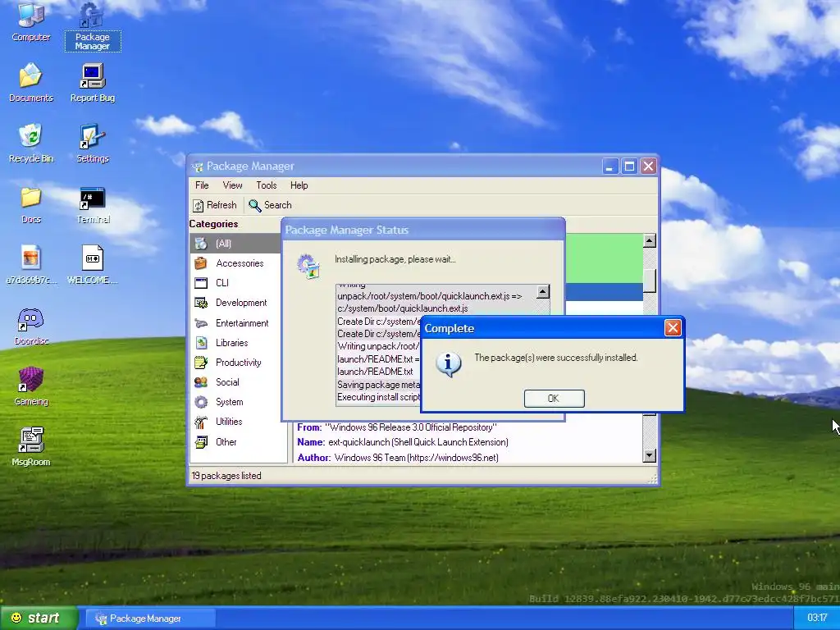840x630 pixels.
Task: Click the Social category icon
Action: (x=201, y=382)
